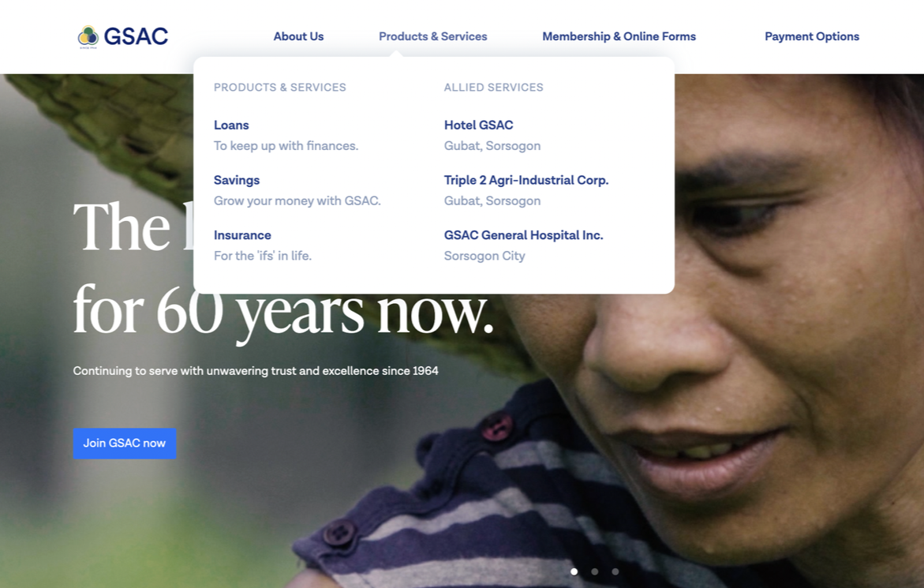Open Membership & Online Forms menu
This screenshot has width=924, height=588.
click(x=619, y=36)
